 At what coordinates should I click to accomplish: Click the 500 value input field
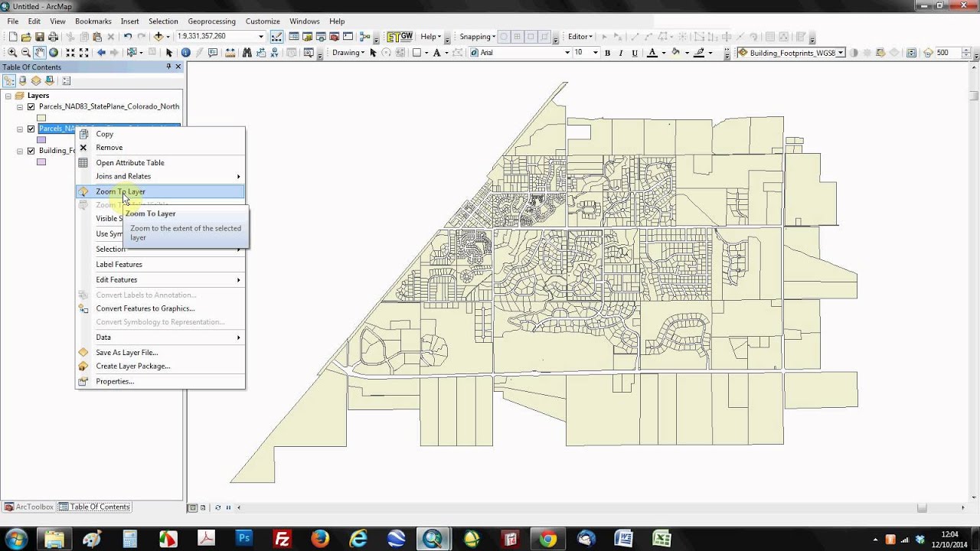click(x=948, y=53)
